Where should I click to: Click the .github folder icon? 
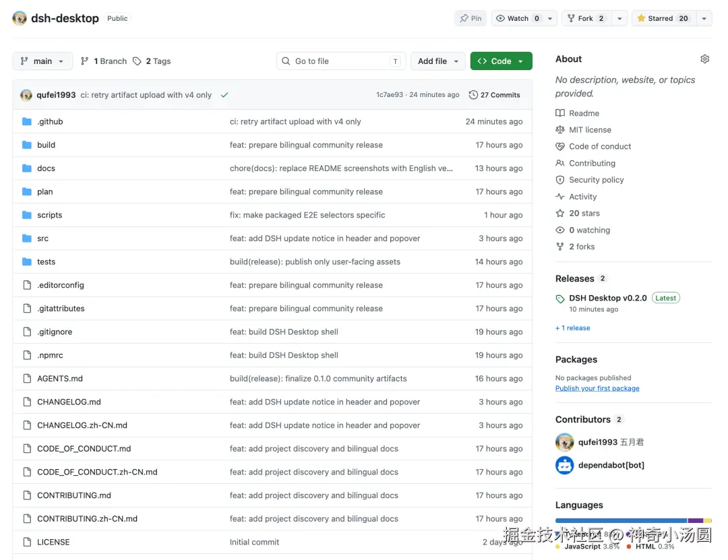pos(27,122)
